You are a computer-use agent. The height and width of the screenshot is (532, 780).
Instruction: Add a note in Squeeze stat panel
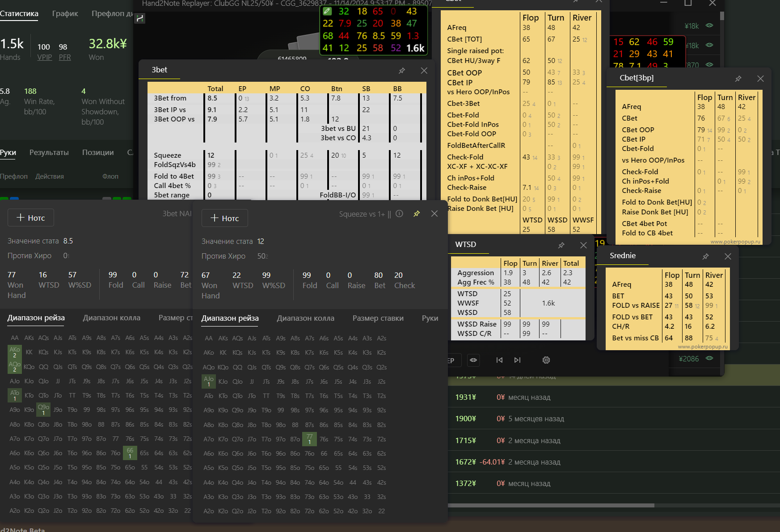(225, 218)
